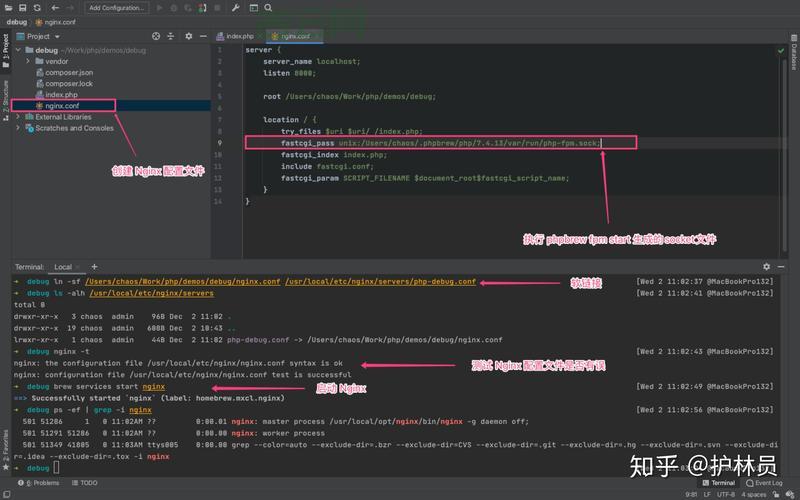Select composer.json in project tree
The width and height of the screenshot is (800, 500).
click(68, 72)
